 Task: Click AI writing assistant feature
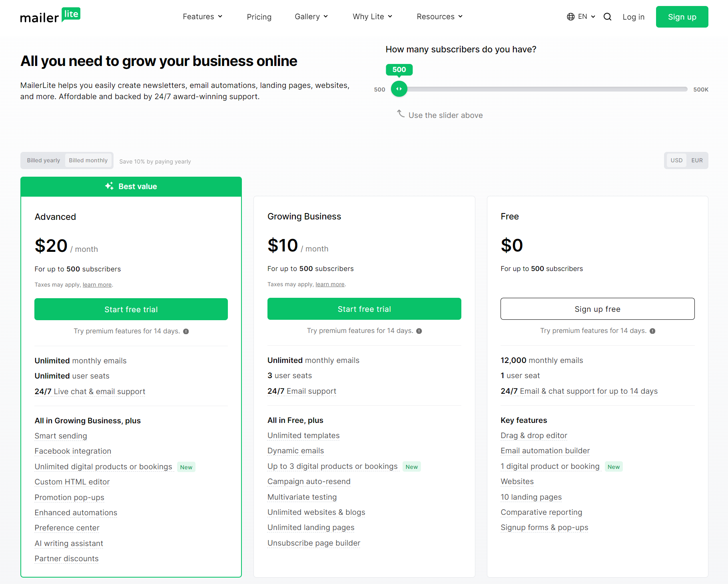69,544
